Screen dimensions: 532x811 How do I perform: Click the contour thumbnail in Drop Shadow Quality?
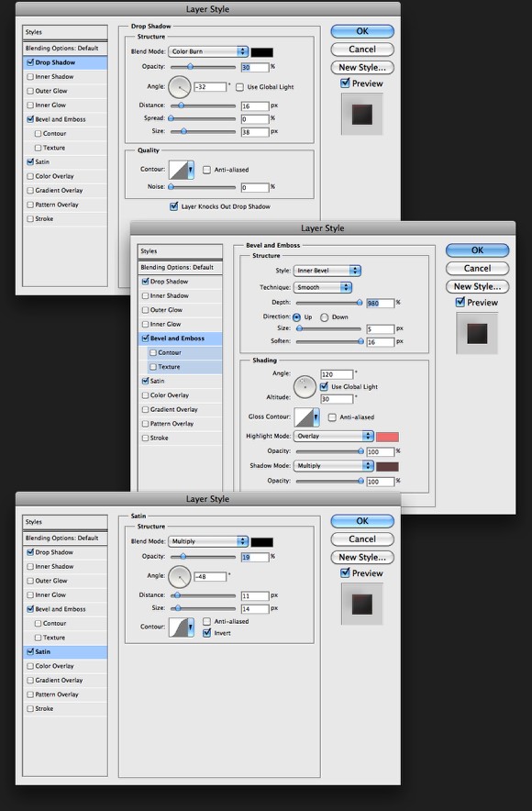click(x=178, y=170)
